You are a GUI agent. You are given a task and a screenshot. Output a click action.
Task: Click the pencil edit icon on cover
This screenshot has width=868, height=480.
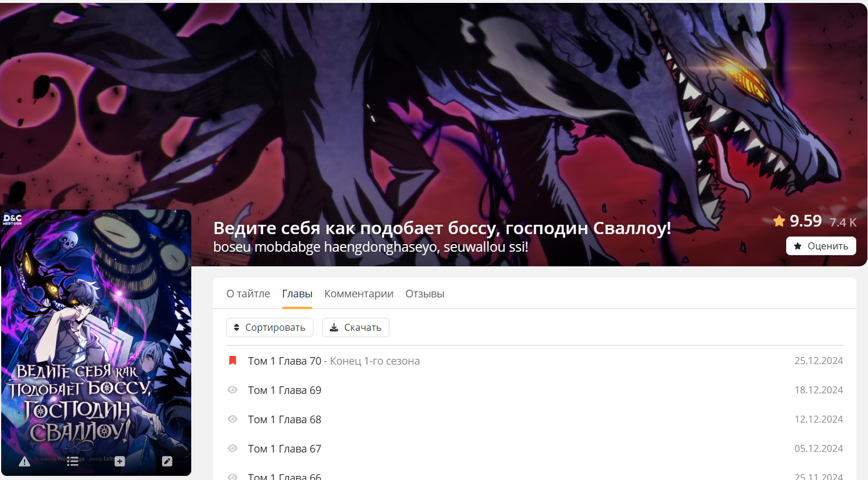pyautogui.click(x=167, y=461)
